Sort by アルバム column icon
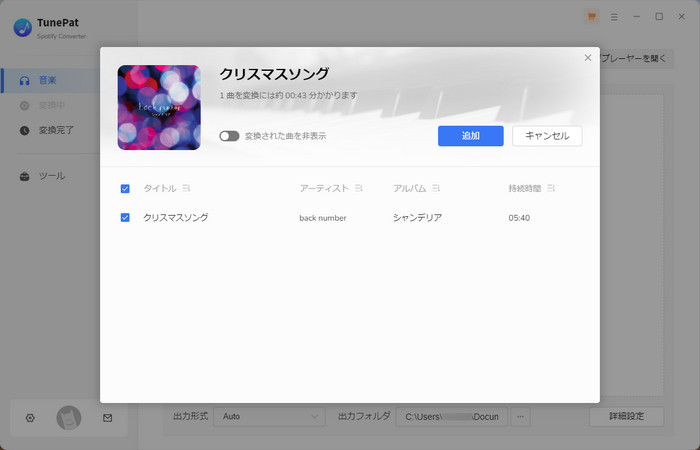The image size is (700, 450). 436,188
